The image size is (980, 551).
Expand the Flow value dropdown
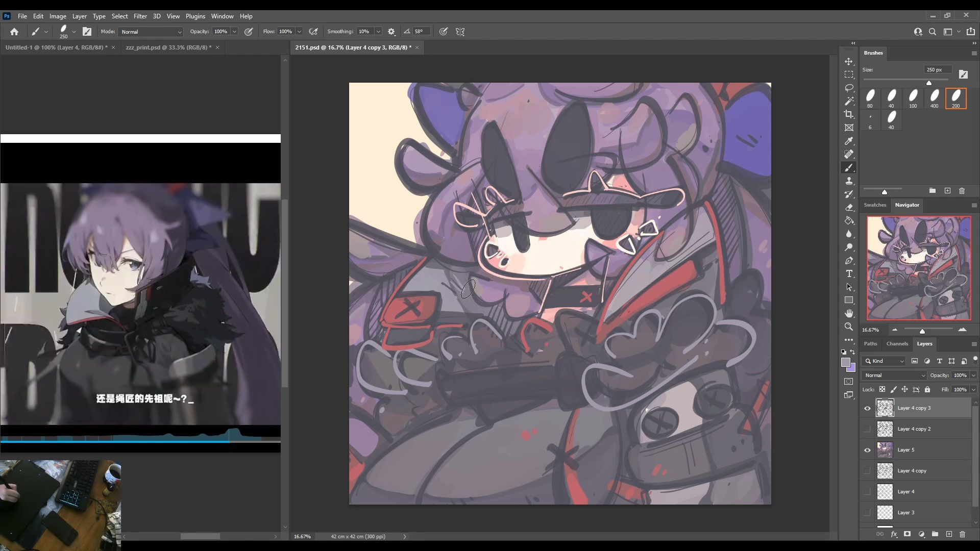click(299, 32)
